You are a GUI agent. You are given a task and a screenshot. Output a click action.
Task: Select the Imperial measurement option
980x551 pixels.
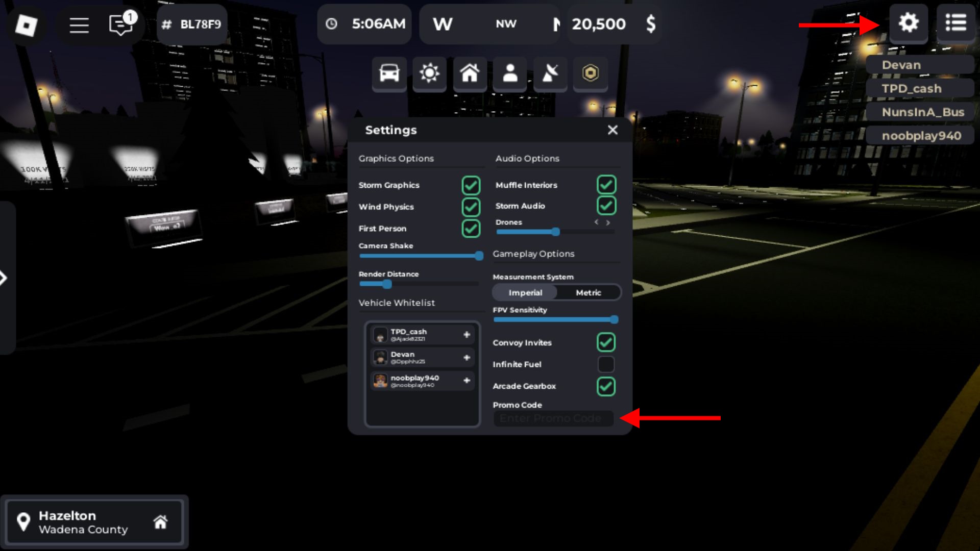pyautogui.click(x=525, y=293)
